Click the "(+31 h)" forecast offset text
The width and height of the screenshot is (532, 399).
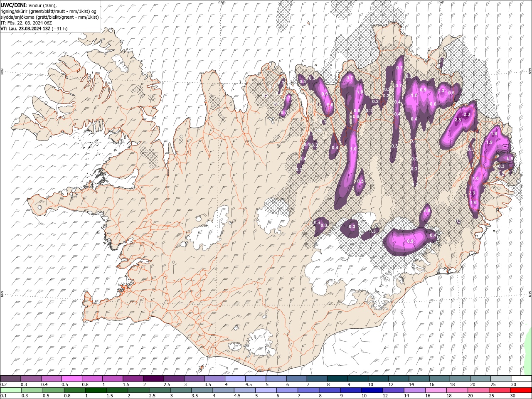[x=60, y=29]
